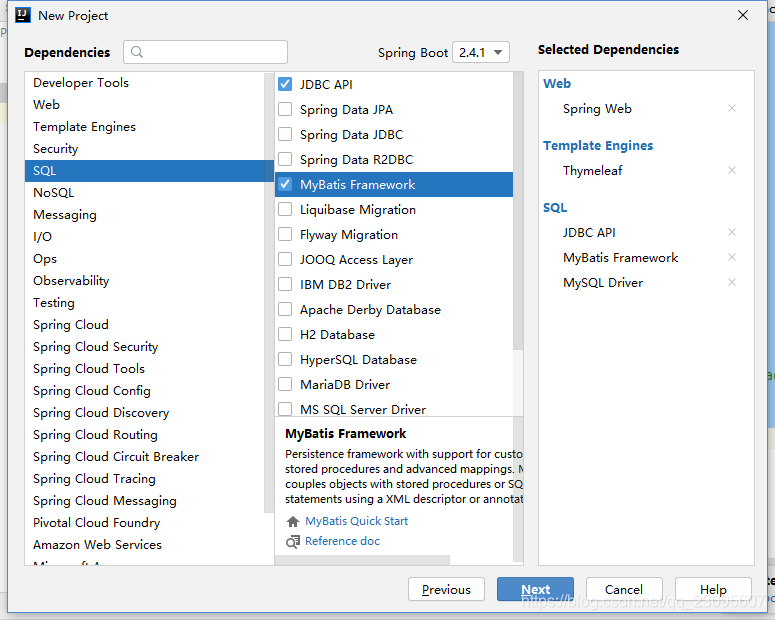775x620 pixels.
Task: Click the category list vertical scrollbar
Action: (x=269, y=293)
